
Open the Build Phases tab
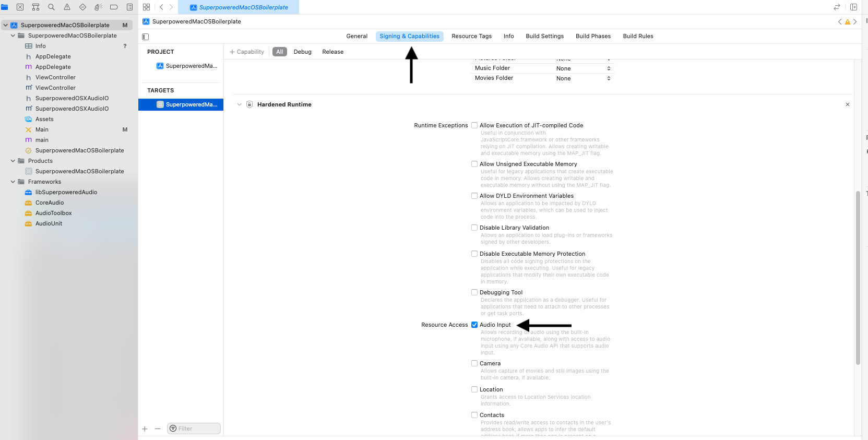(x=593, y=36)
